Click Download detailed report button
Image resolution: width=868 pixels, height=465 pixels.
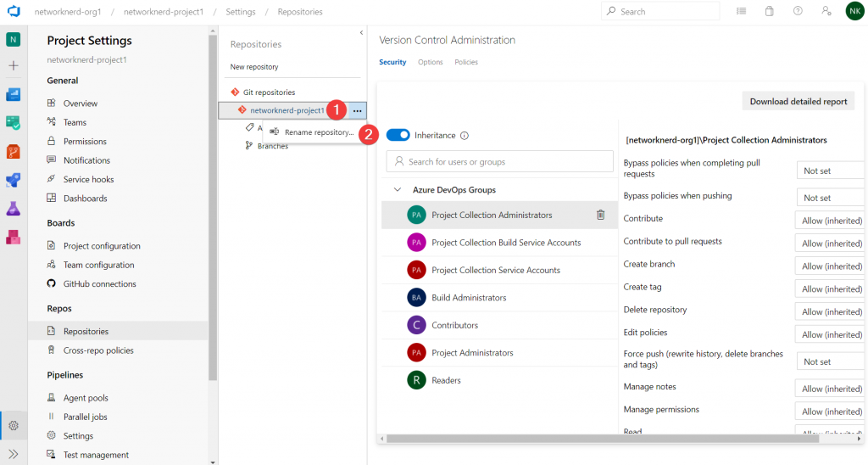[x=798, y=102]
